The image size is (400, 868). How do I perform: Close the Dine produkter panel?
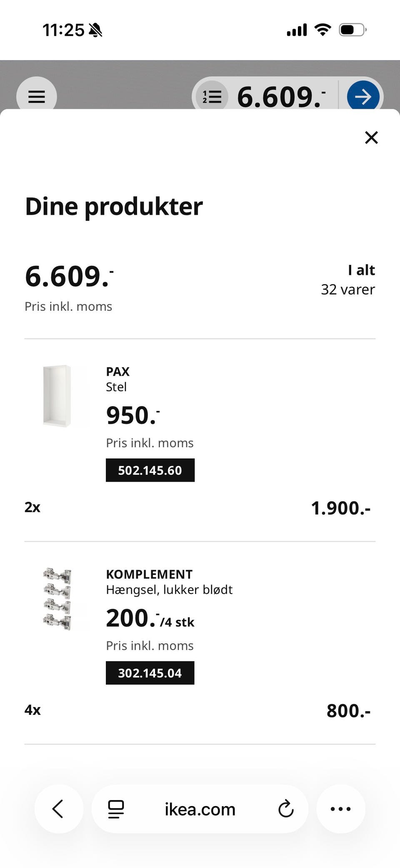371,137
